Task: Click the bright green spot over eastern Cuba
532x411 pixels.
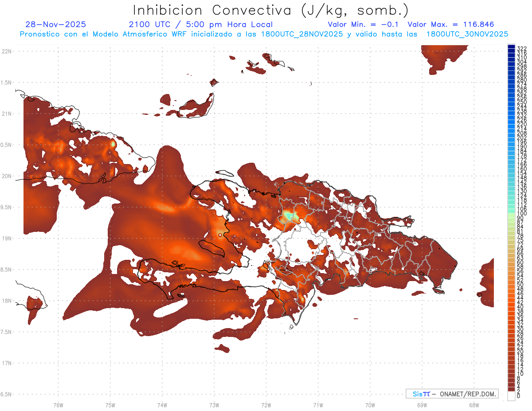Action: click(113, 144)
